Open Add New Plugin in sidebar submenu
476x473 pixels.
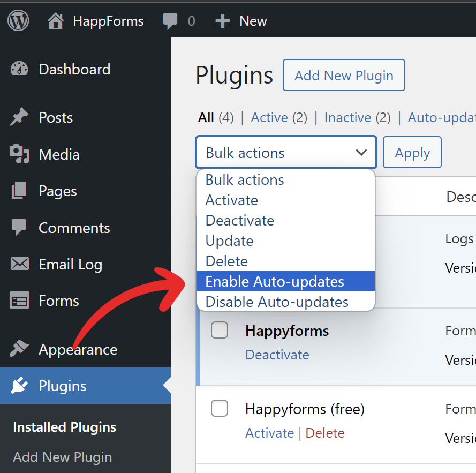point(63,457)
